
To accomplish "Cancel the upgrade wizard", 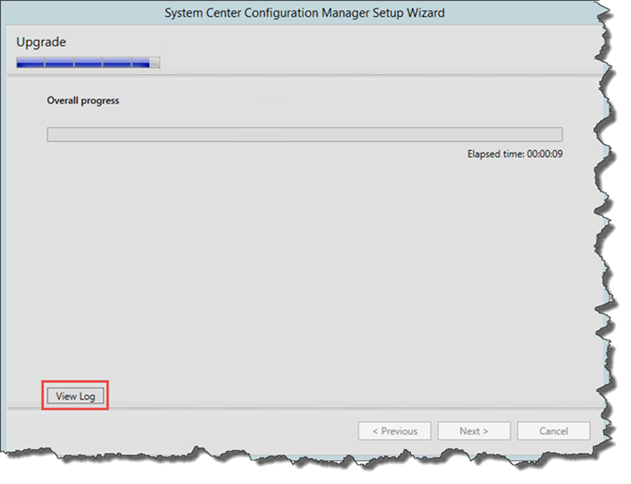I will tap(553, 431).
